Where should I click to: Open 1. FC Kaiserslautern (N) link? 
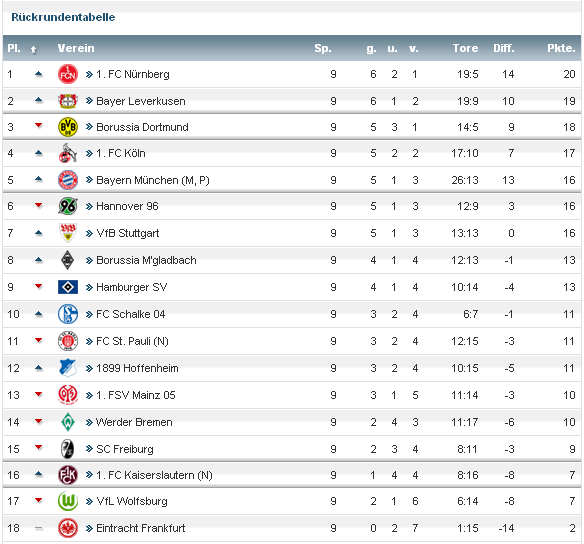(154, 475)
